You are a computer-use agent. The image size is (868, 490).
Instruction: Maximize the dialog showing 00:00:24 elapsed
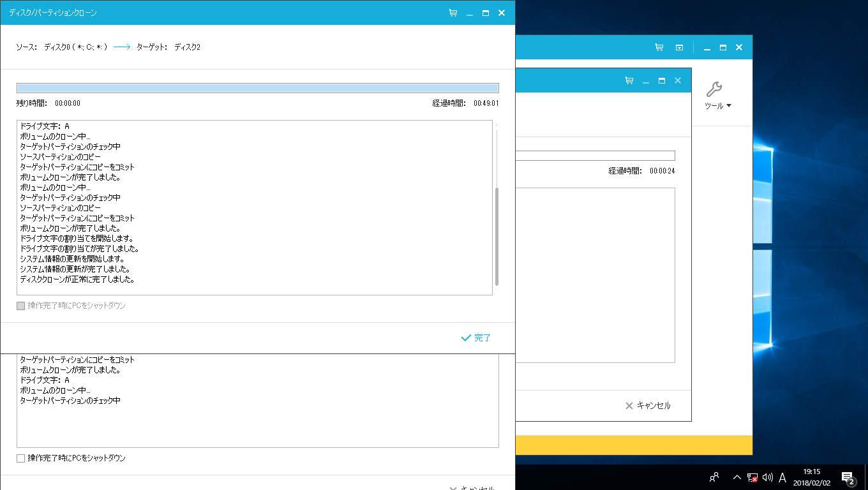[662, 81]
